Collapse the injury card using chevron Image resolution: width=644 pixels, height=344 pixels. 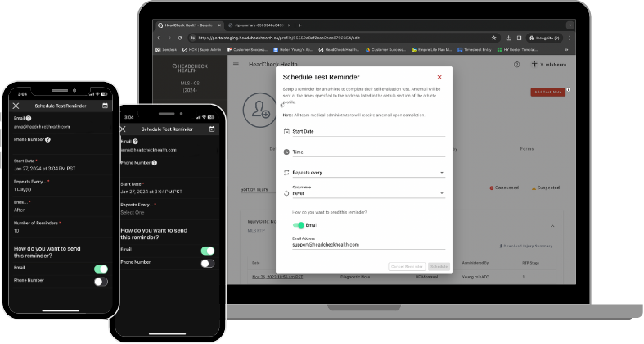tap(551, 225)
